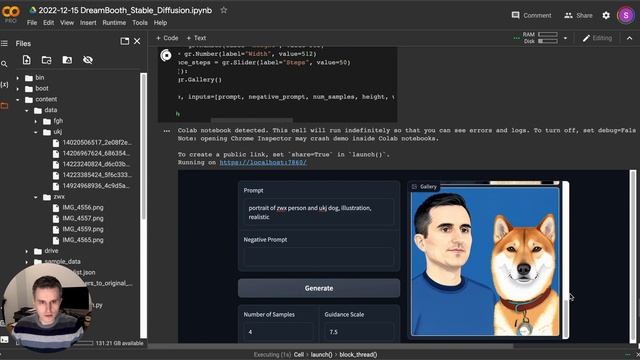Open the Tools menu
The image size is (640, 360).
click(140, 23)
